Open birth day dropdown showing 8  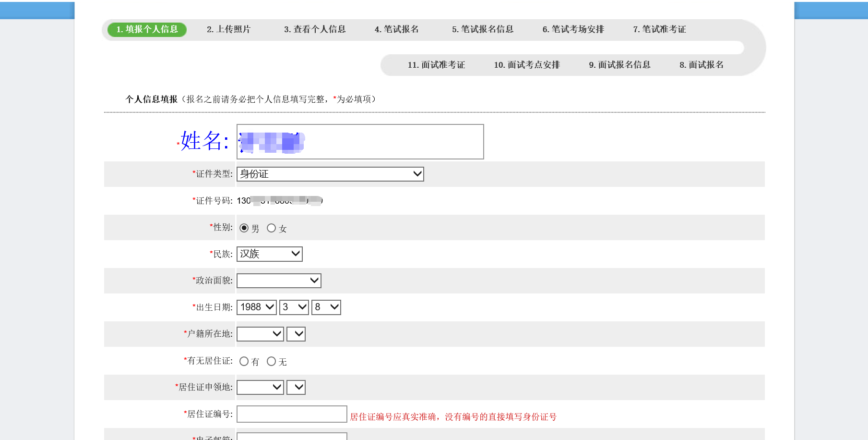[x=326, y=307]
